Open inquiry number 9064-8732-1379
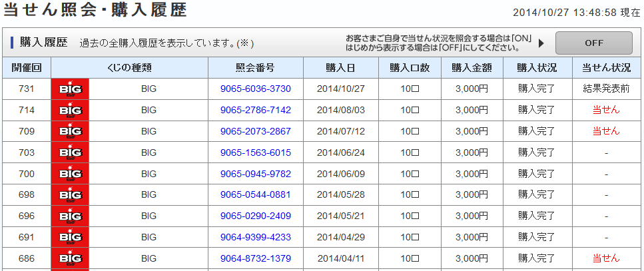The width and height of the screenshot is (644, 271). coord(256,258)
